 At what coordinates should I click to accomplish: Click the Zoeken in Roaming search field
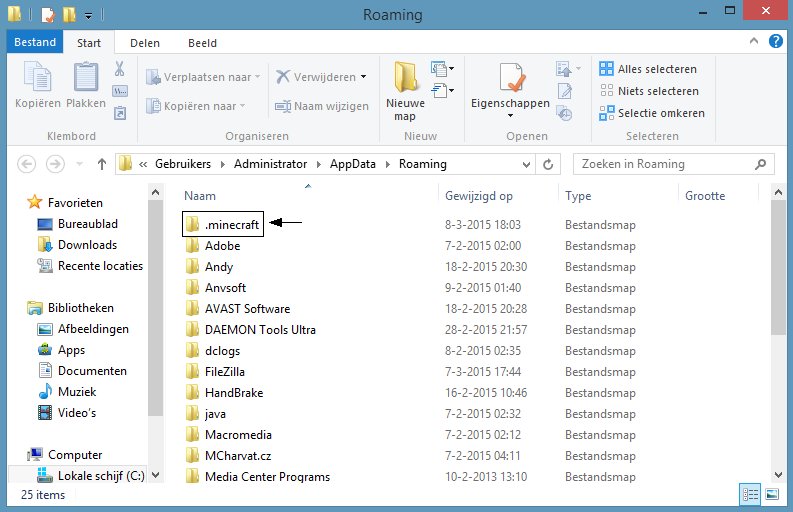(665, 164)
